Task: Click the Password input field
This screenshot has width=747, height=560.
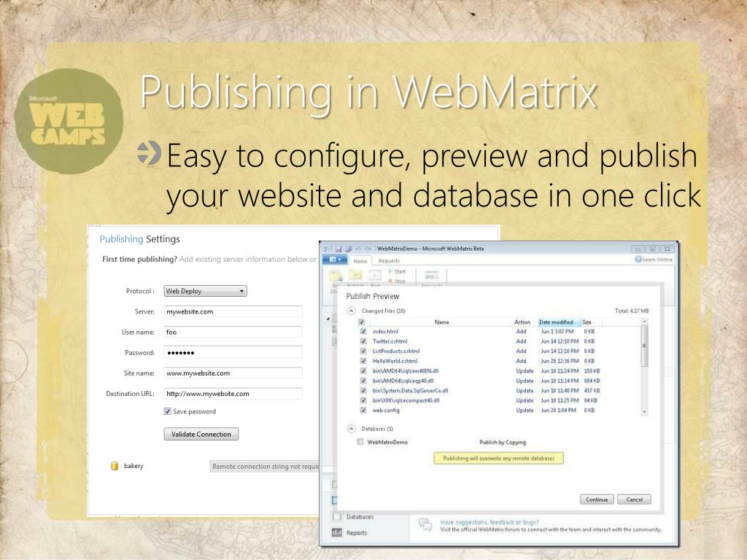Action: click(233, 352)
